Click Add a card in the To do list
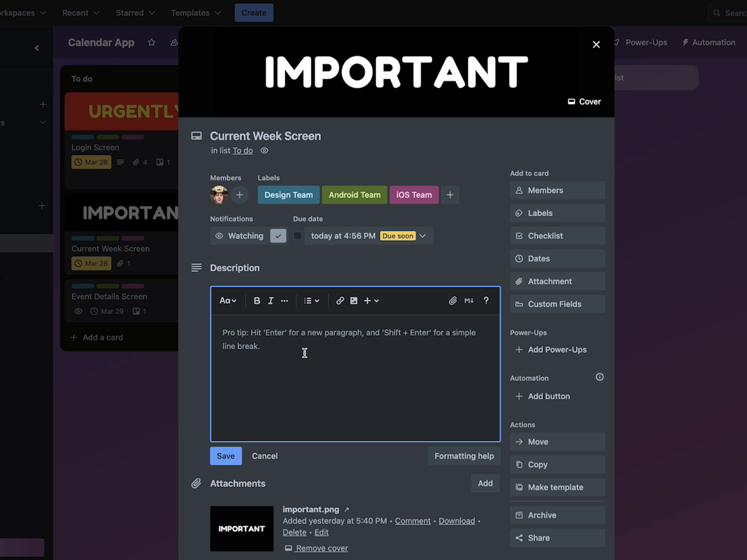Screen dimensions: 747x560 coord(97,337)
